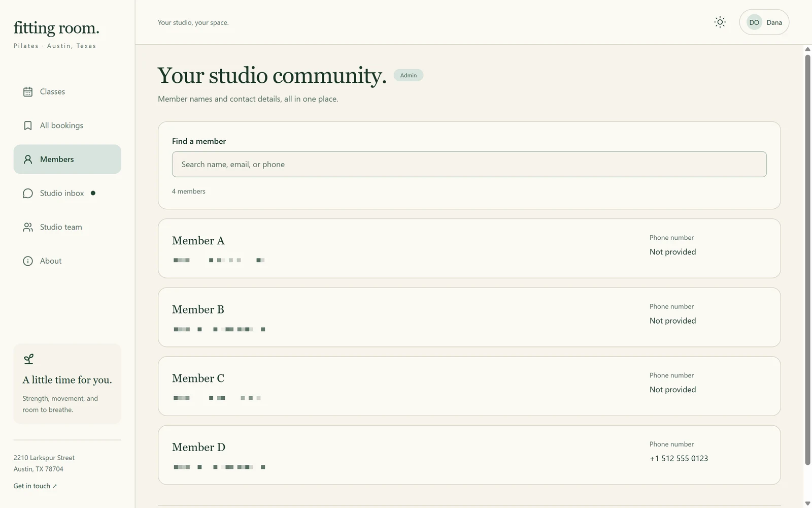
Task: Click Member A's blurred email text
Action: tap(219, 260)
